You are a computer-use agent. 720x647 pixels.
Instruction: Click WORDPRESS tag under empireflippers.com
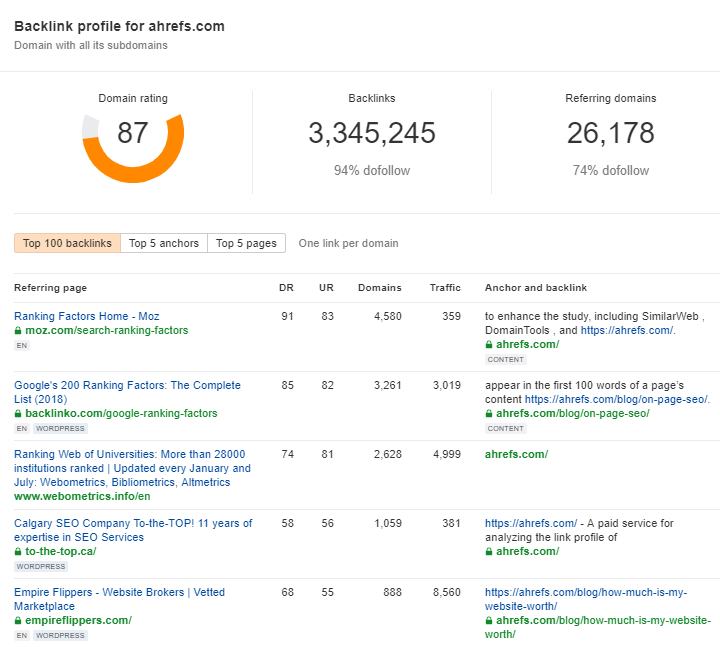[60, 635]
